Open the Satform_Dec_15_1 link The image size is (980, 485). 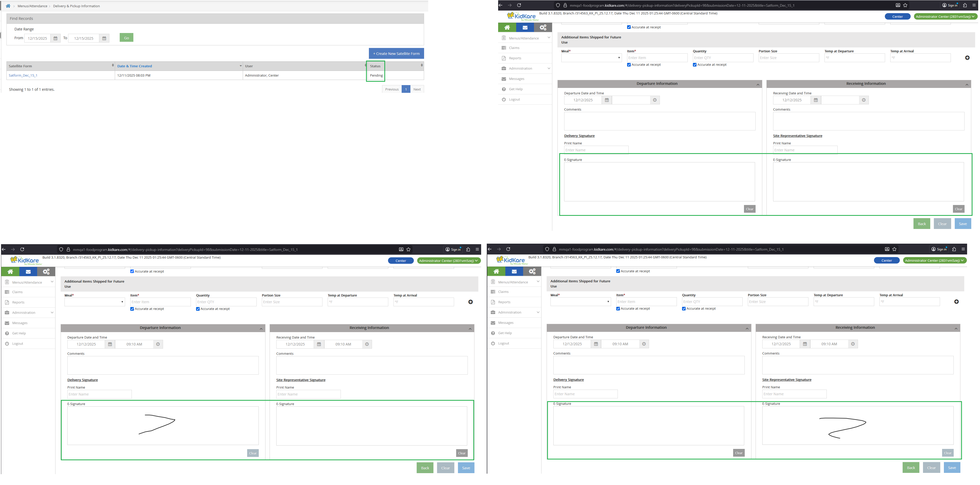click(x=23, y=75)
